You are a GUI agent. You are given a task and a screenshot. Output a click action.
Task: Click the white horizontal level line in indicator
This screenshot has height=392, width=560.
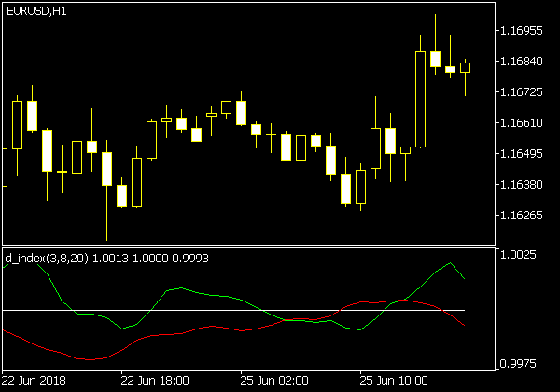pyautogui.click(x=233, y=310)
